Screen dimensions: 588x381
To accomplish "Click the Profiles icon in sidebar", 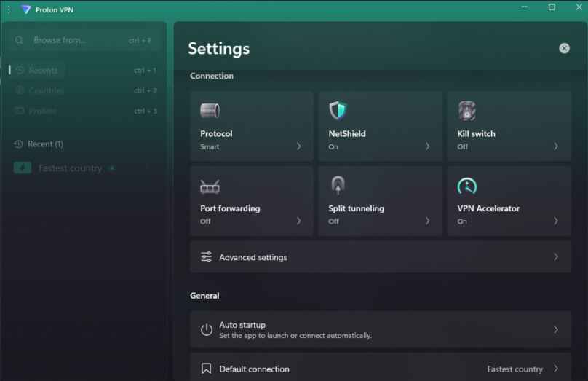I will 20,110.
